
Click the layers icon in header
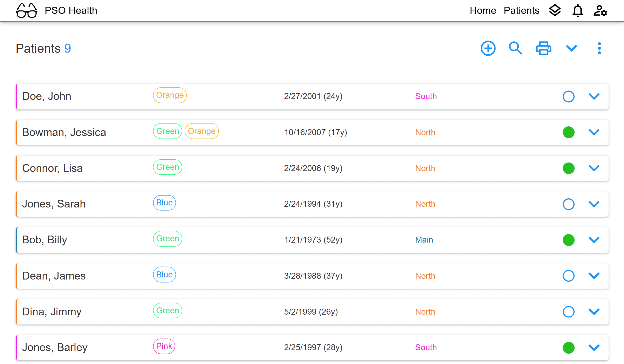(555, 11)
